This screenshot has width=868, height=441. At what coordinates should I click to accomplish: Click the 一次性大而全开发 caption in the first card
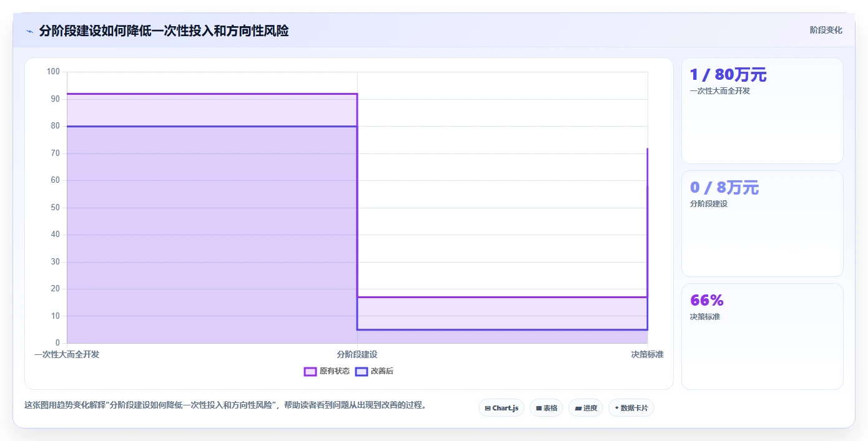pos(720,91)
